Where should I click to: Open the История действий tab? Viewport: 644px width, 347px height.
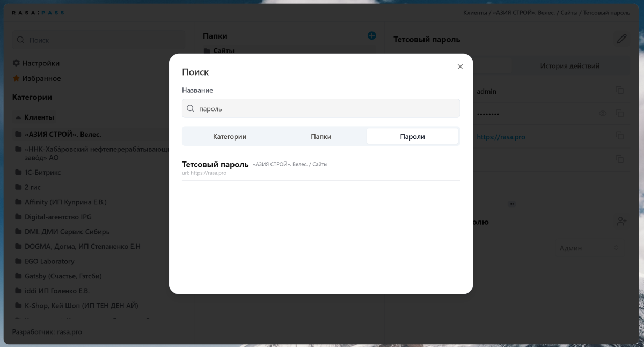569,66
